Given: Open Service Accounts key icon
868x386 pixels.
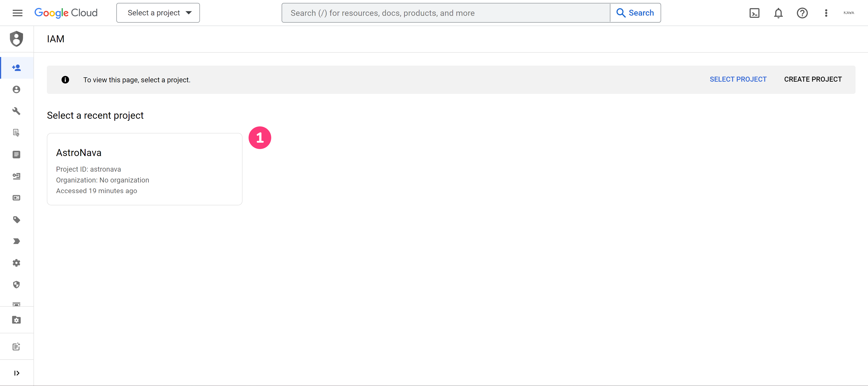Looking at the screenshot, I should (17, 176).
